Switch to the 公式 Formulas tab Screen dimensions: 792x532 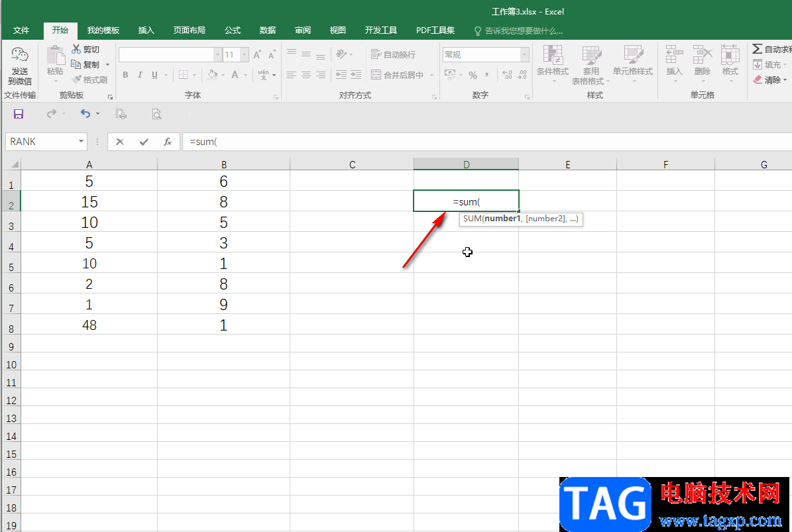233,30
